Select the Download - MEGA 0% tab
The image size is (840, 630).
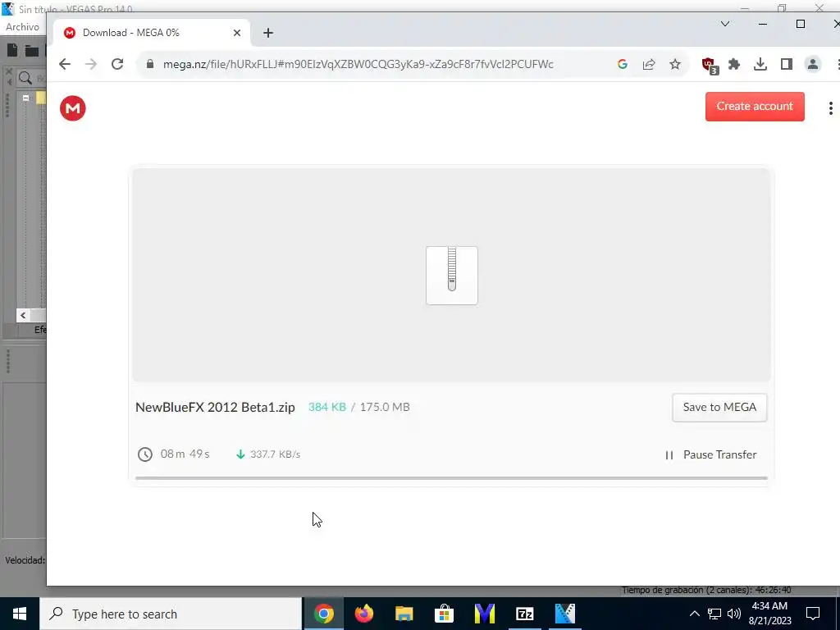pos(152,33)
